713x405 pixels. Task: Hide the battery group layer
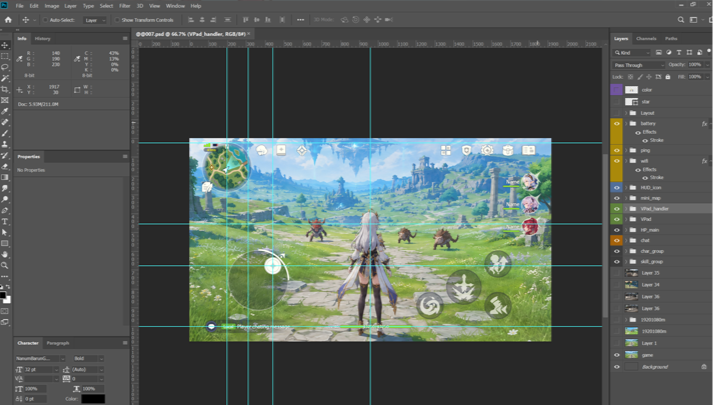click(x=617, y=124)
